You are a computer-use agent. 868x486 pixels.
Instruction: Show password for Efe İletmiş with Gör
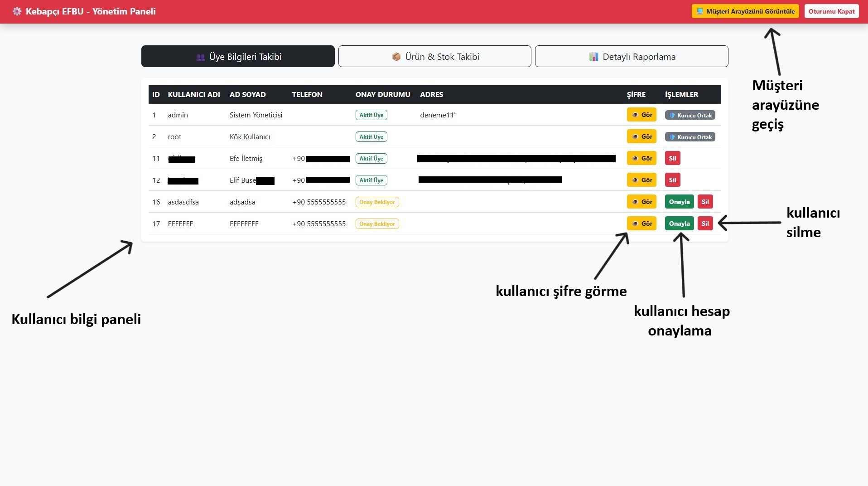point(641,158)
